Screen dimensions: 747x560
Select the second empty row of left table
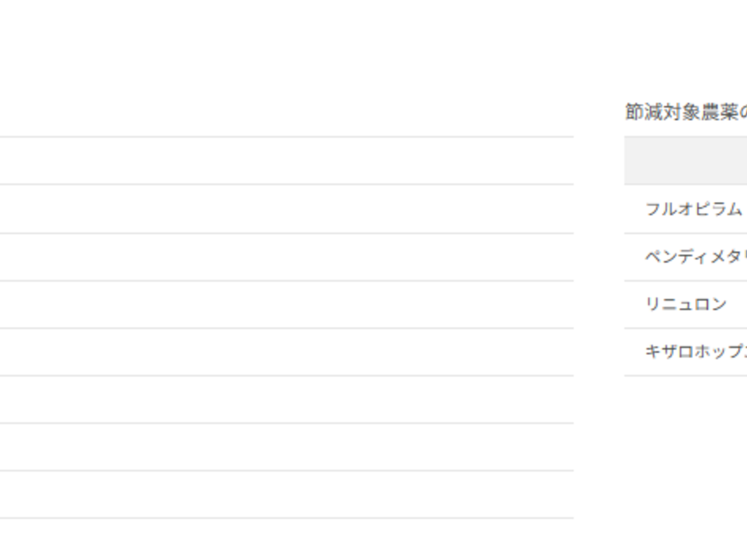click(x=285, y=209)
